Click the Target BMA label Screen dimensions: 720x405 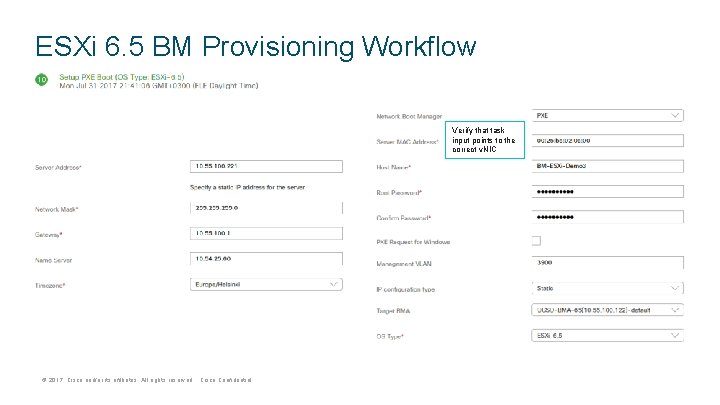coord(393,311)
